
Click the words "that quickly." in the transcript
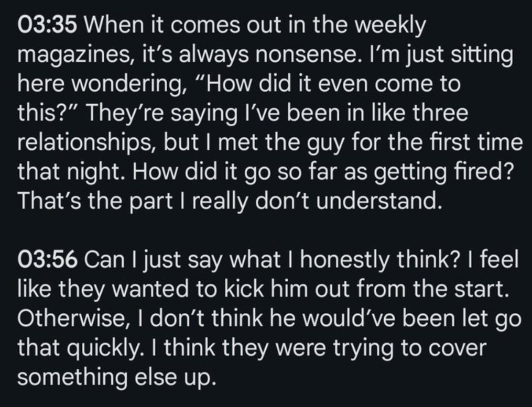coord(80,348)
